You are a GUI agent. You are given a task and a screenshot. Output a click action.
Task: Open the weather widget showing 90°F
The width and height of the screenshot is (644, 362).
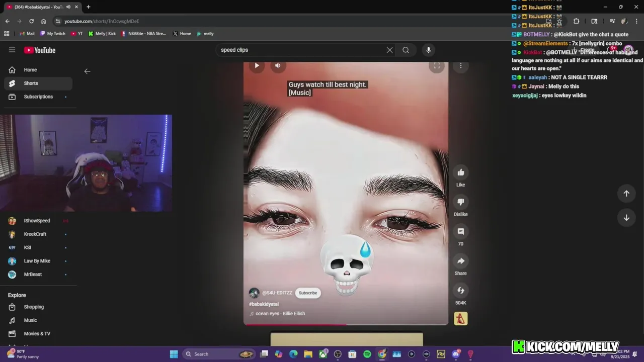[x=23, y=354]
